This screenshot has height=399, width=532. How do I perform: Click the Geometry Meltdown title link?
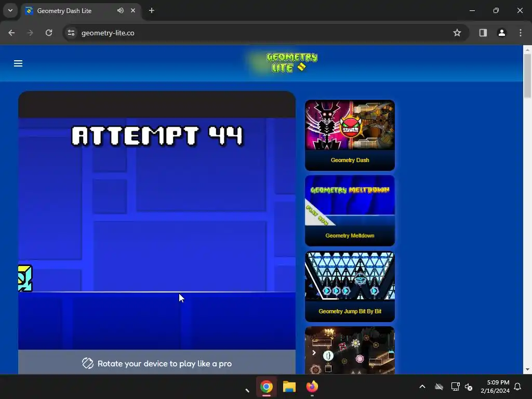pyautogui.click(x=350, y=236)
